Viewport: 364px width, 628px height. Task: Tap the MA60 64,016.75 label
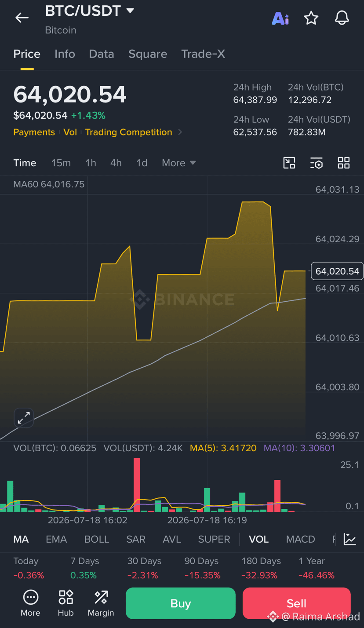(49, 184)
